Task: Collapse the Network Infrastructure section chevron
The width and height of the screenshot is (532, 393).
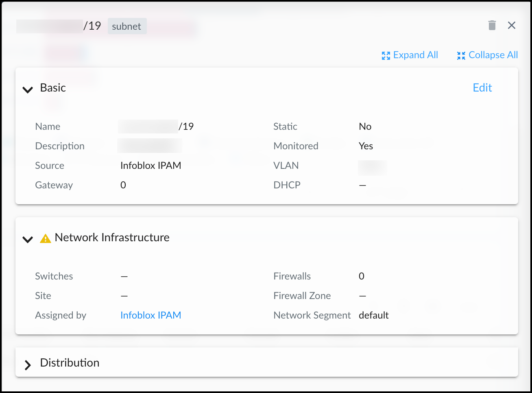Action: [x=27, y=240]
